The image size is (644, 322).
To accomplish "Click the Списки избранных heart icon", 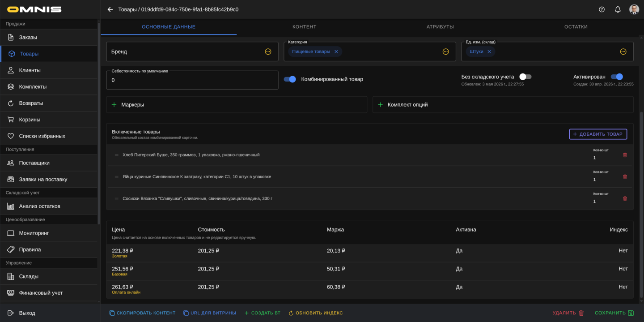I will pyautogui.click(x=11, y=136).
